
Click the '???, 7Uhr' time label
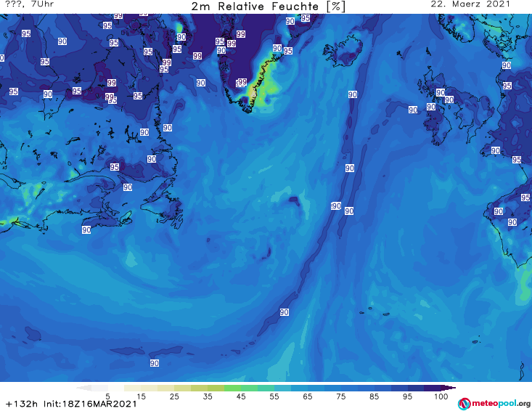(x=30, y=4)
